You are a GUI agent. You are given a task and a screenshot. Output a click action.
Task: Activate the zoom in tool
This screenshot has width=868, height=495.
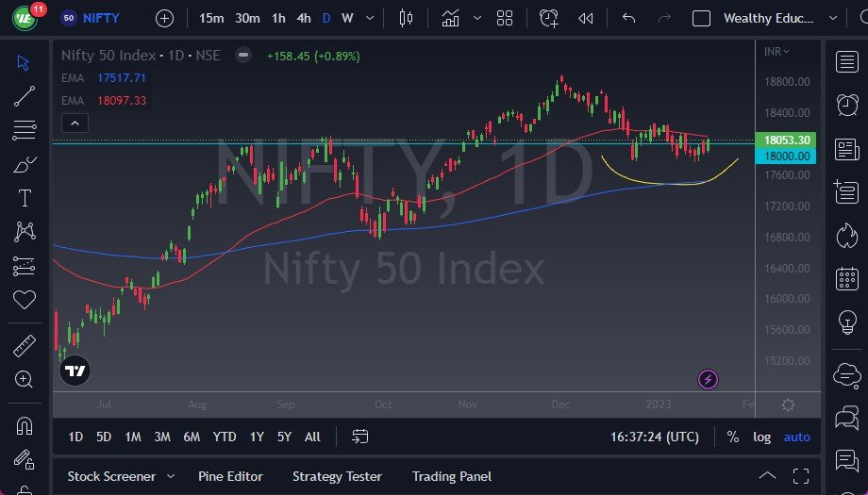[24, 379]
